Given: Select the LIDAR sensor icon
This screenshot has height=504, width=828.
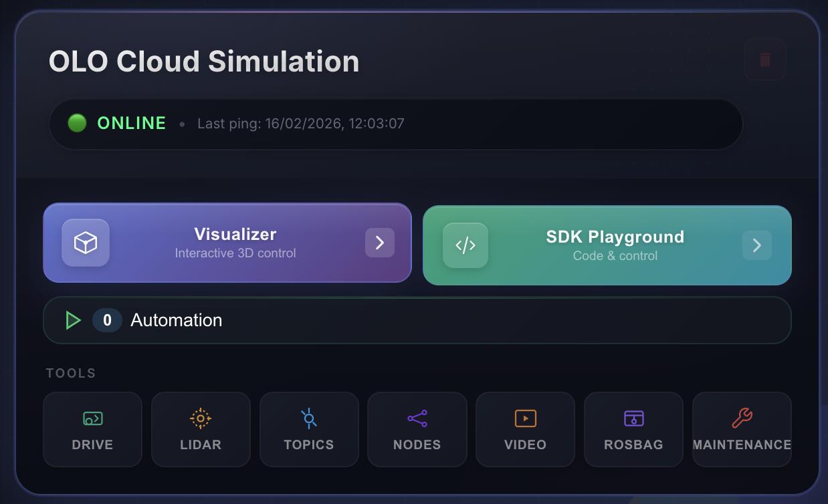Looking at the screenshot, I should pos(201,418).
